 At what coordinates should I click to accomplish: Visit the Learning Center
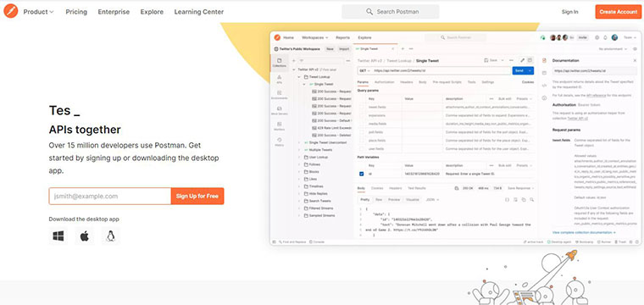199,12
